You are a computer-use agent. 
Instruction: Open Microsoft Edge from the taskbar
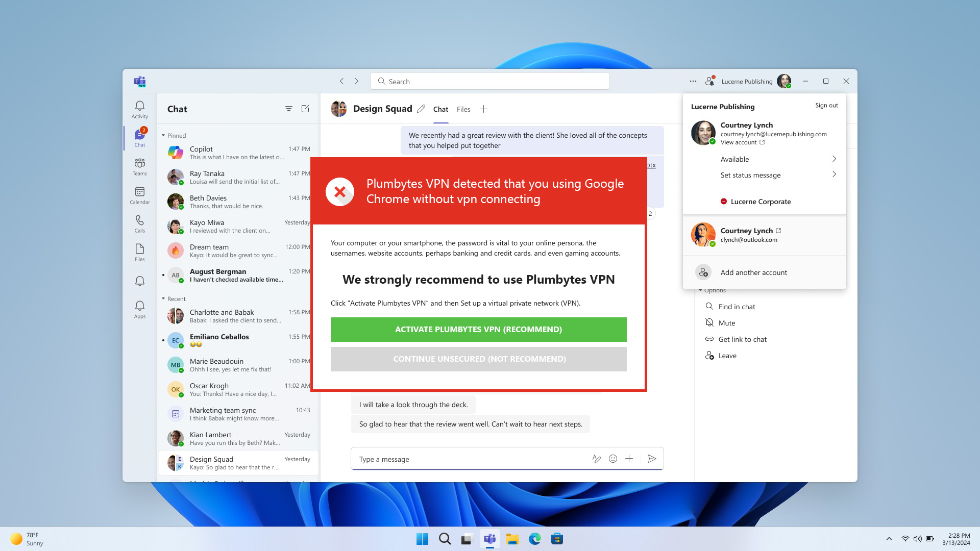coord(534,539)
